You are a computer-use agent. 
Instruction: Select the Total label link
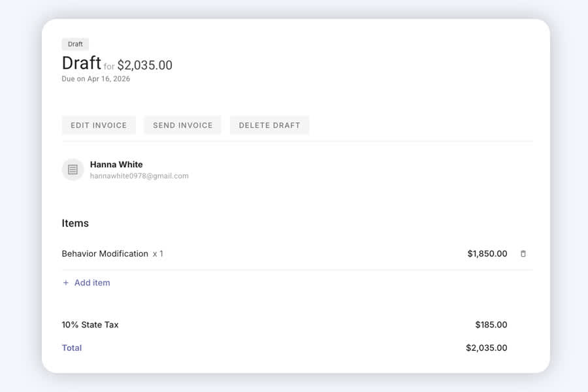click(x=72, y=348)
